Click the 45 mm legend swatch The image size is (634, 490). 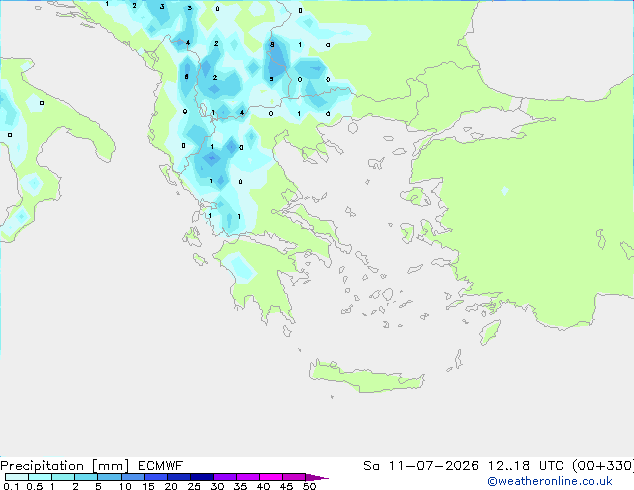(294, 477)
